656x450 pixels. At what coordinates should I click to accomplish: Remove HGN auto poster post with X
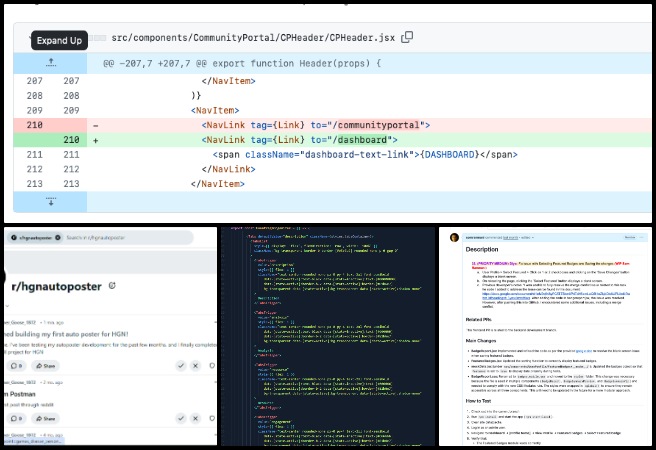click(195, 366)
